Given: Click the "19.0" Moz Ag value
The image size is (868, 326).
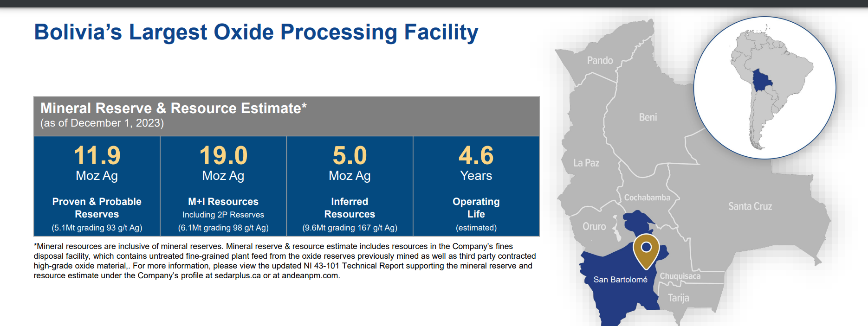Looking at the screenshot, I should tap(223, 155).
